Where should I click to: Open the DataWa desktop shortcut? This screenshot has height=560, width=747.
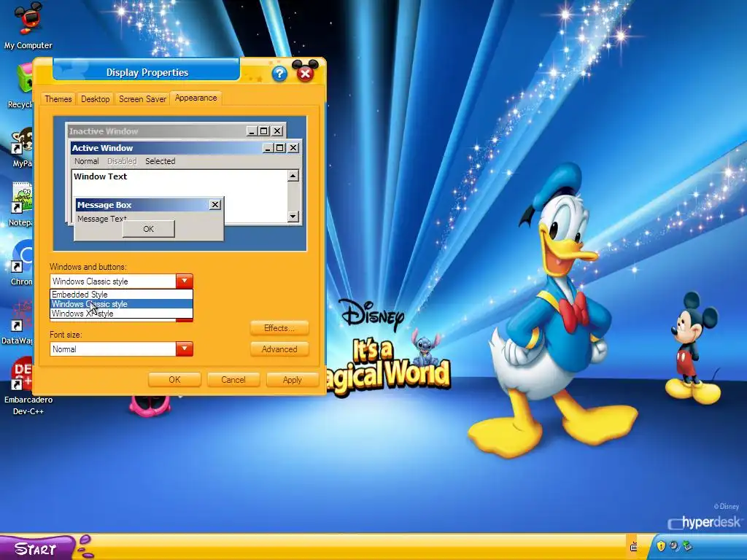point(18,322)
